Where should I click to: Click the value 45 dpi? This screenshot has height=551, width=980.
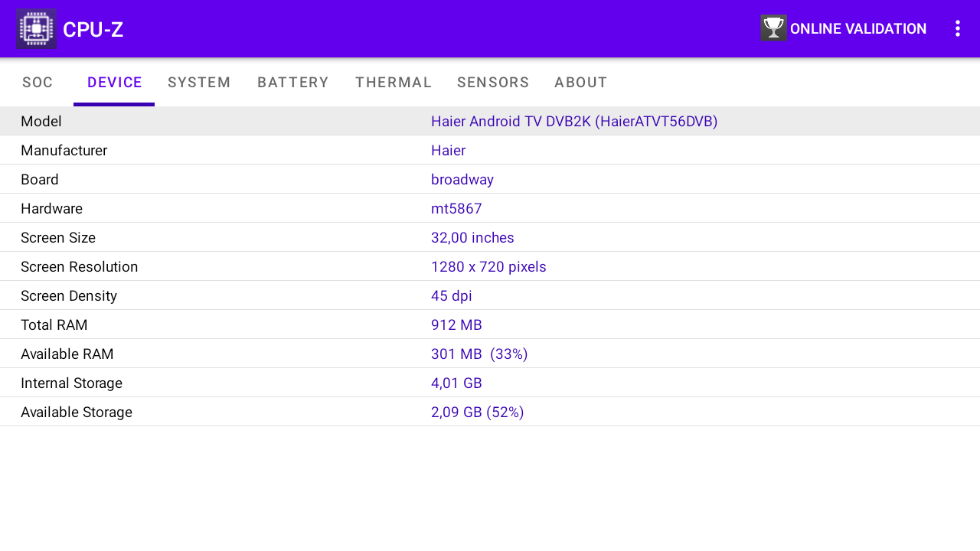point(452,295)
